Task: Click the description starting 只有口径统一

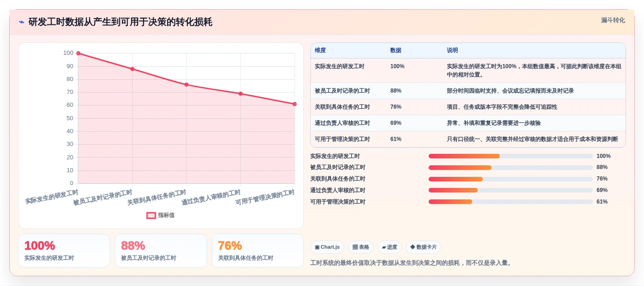Action: (533, 139)
